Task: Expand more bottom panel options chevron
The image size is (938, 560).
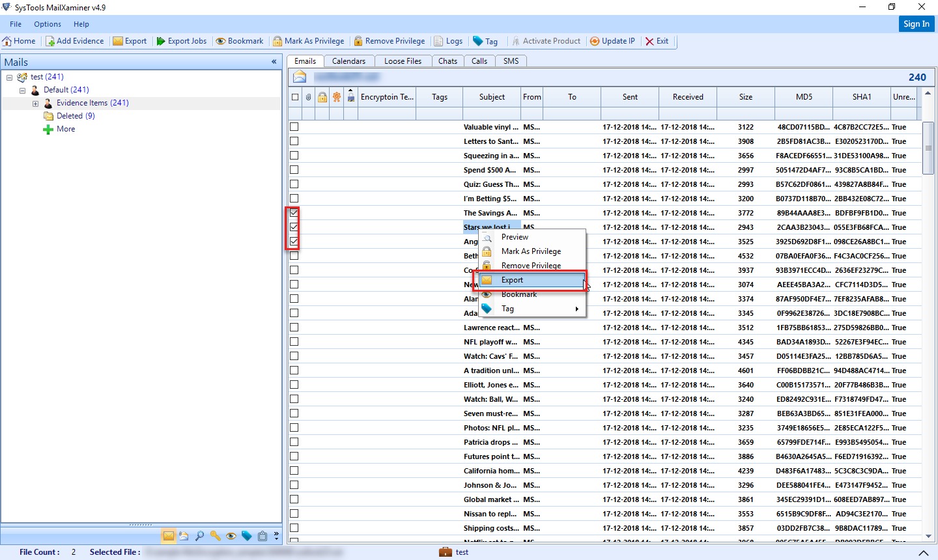Action: click(x=276, y=536)
